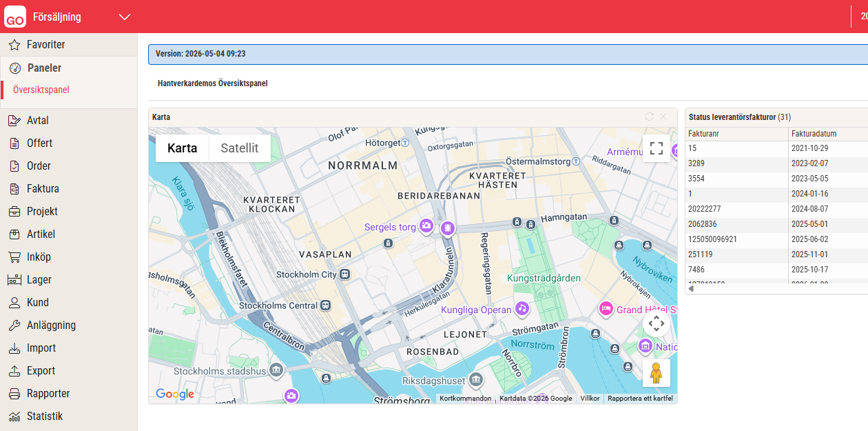The image size is (868, 431).
Task: Click the Export upload icon
Action: point(14,371)
